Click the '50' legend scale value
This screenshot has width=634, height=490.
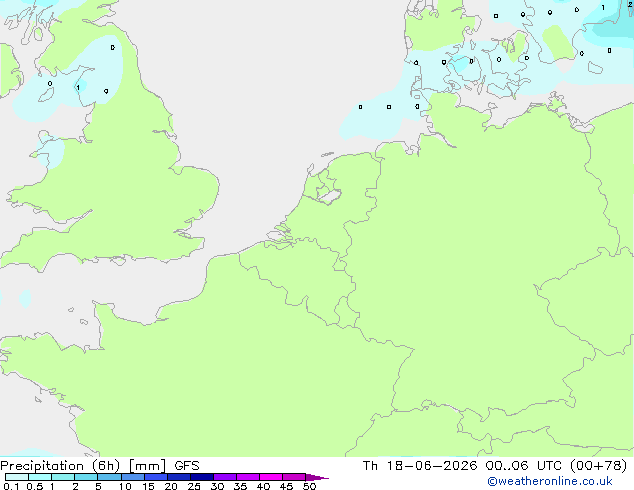[x=310, y=486]
